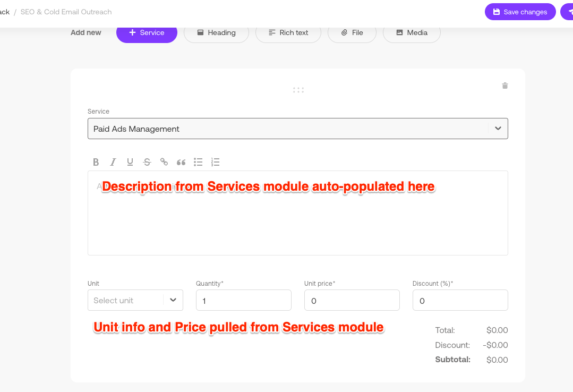Click the Service dropdown chevron arrow

tap(498, 129)
